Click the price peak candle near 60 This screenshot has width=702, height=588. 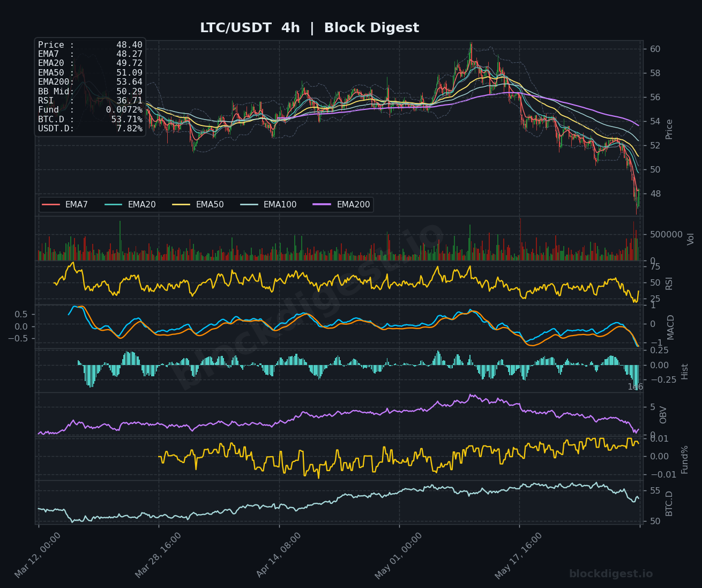[471, 54]
